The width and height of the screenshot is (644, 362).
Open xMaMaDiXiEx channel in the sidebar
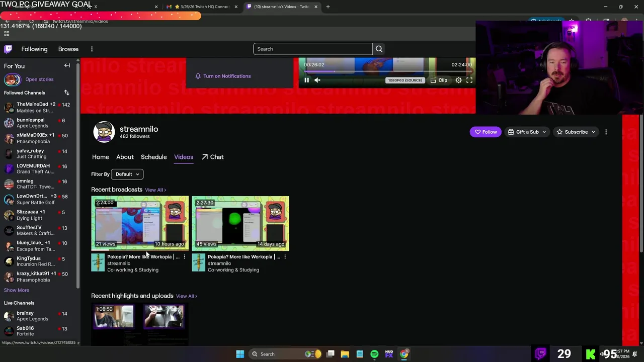[x=39, y=138]
